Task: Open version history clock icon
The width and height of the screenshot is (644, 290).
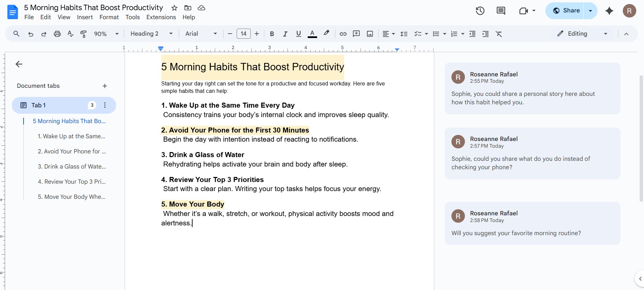Action: 480,11
